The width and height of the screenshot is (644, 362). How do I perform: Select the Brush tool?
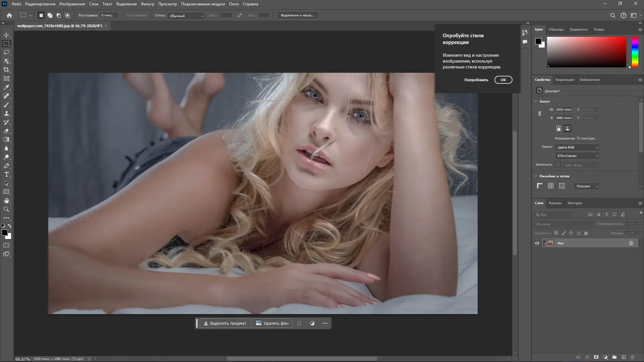(6, 105)
